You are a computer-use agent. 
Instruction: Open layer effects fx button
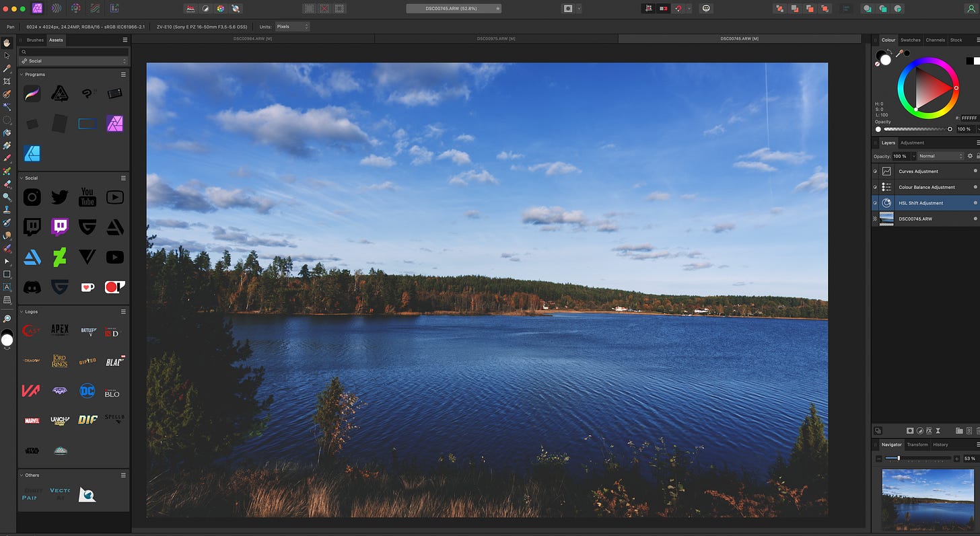click(x=929, y=430)
